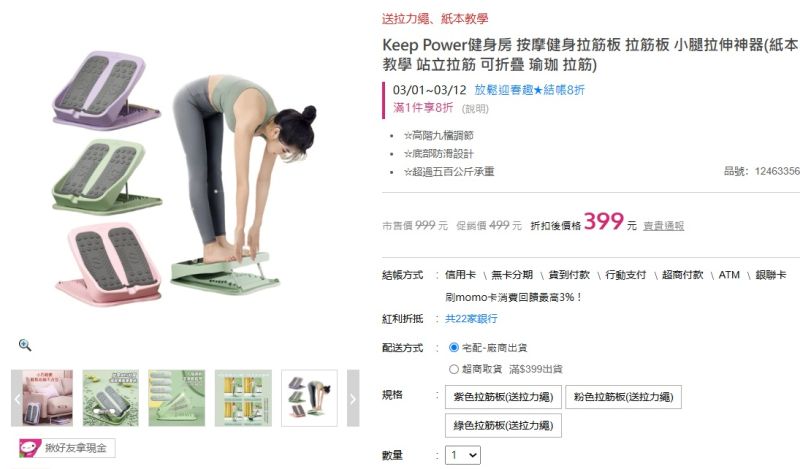800x469 pixels.
Task: Open the 數量 quantity dropdown
Action: (463, 455)
